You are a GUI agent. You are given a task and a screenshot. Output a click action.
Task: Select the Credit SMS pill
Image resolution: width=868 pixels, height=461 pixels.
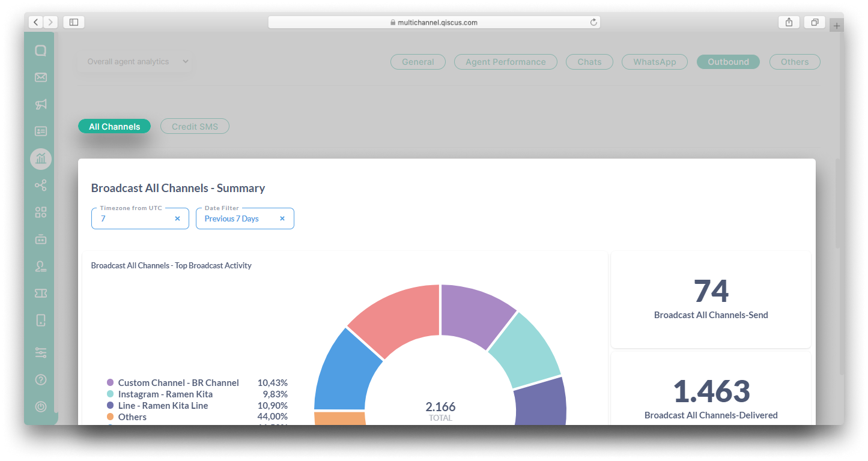(195, 127)
